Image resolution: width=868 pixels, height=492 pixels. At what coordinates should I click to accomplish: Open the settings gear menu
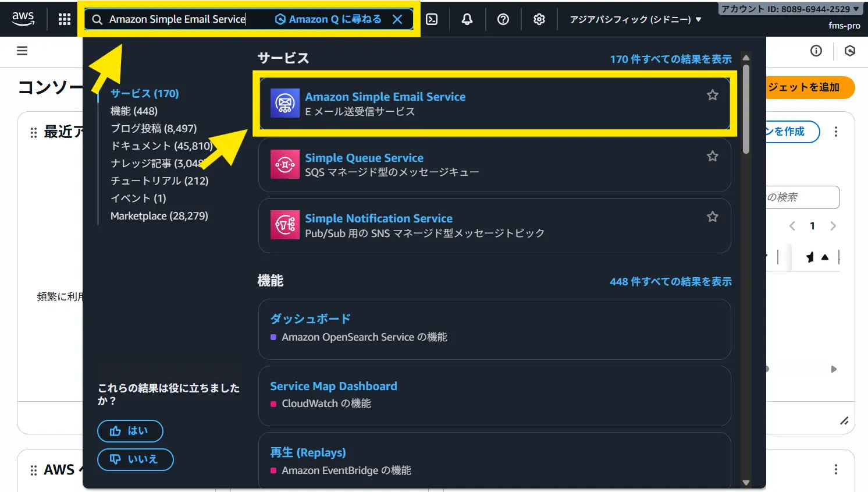[539, 19]
